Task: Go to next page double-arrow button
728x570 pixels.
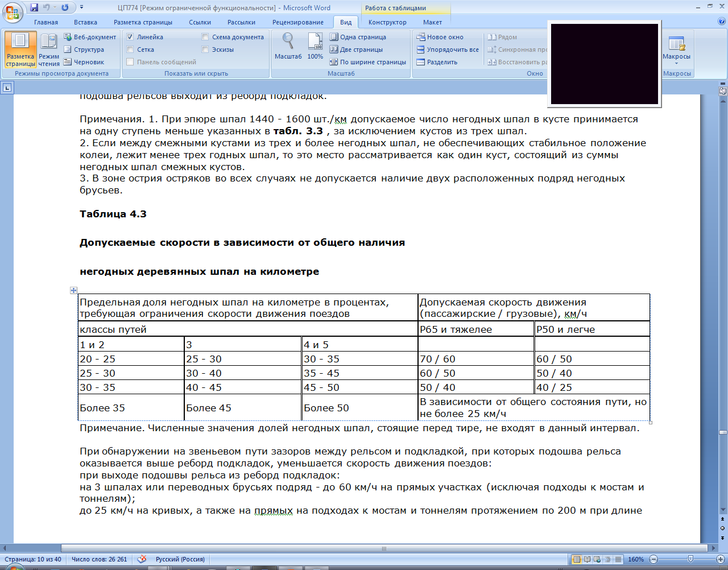Action: tap(723, 538)
